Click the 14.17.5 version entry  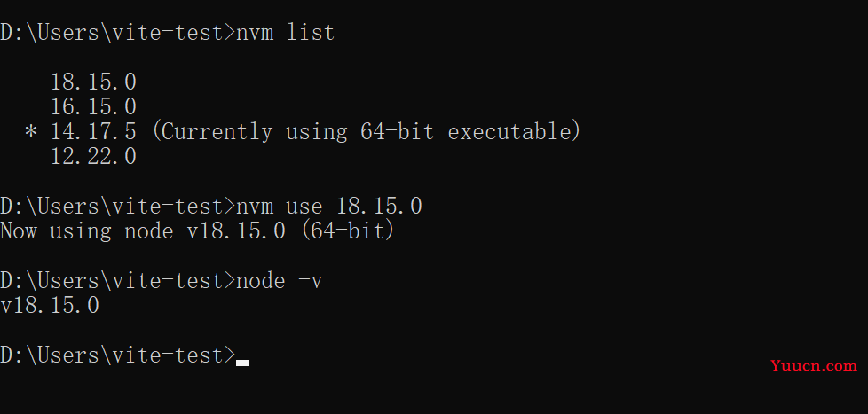click(x=93, y=132)
